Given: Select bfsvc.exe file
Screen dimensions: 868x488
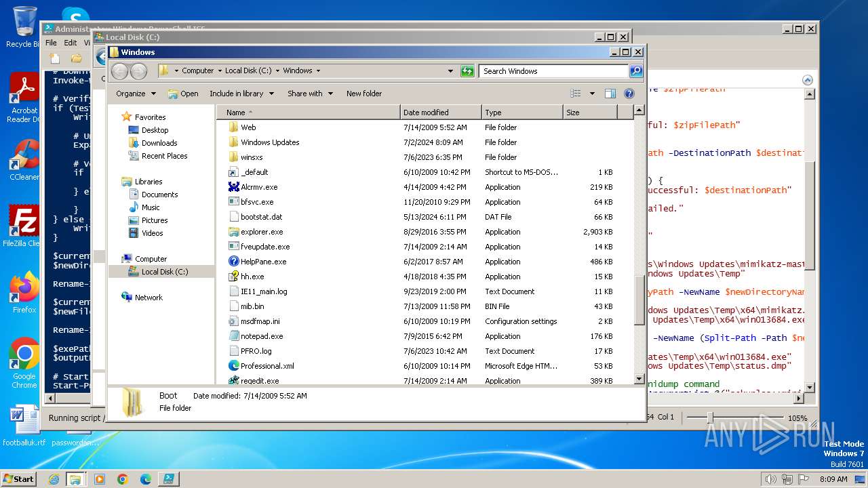Looking at the screenshot, I should (x=251, y=202).
